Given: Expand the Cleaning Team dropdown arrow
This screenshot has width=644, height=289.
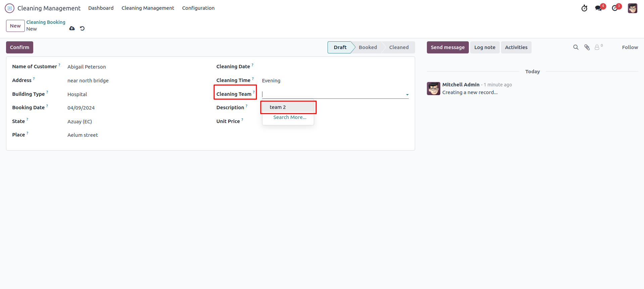Looking at the screenshot, I should pos(407,95).
